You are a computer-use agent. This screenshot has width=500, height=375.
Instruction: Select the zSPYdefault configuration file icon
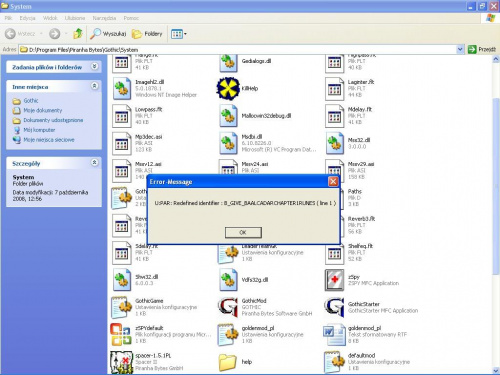tap(121, 334)
